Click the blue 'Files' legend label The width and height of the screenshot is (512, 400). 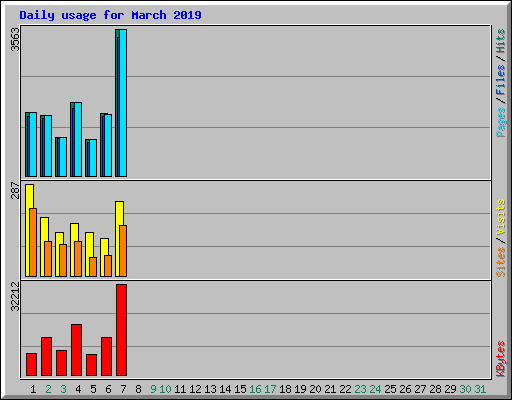(x=500, y=80)
